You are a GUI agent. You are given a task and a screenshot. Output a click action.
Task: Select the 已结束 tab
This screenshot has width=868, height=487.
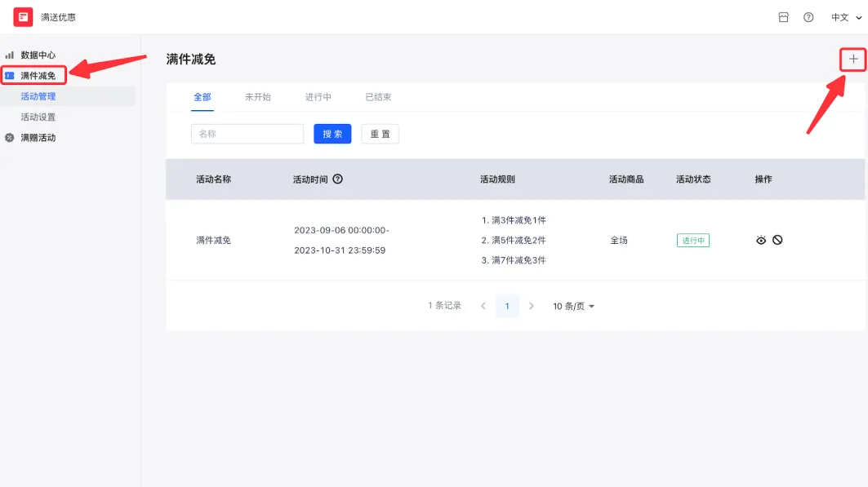pyautogui.click(x=378, y=97)
